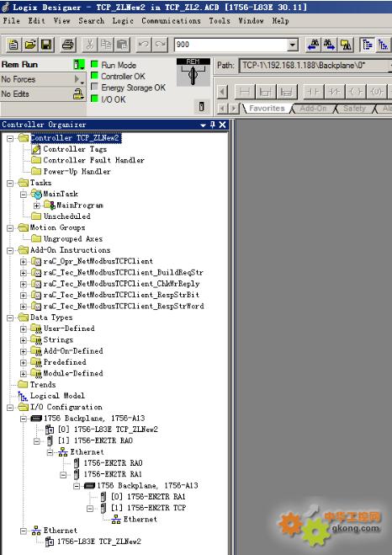Switch to the Add-On instruction tab
The width and height of the screenshot is (392, 555).
click(x=313, y=109)
